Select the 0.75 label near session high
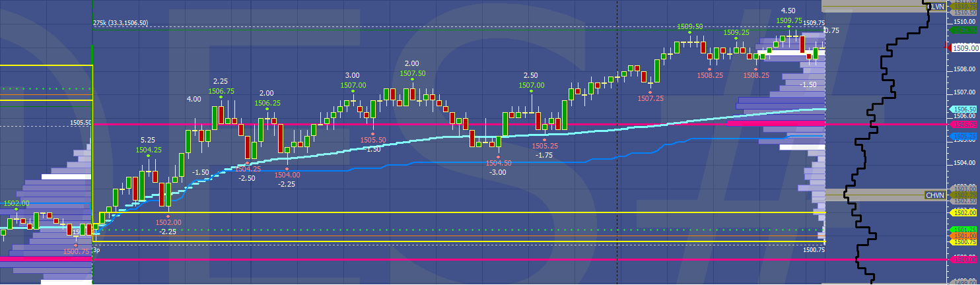980x285 pixels. (831, 30)
